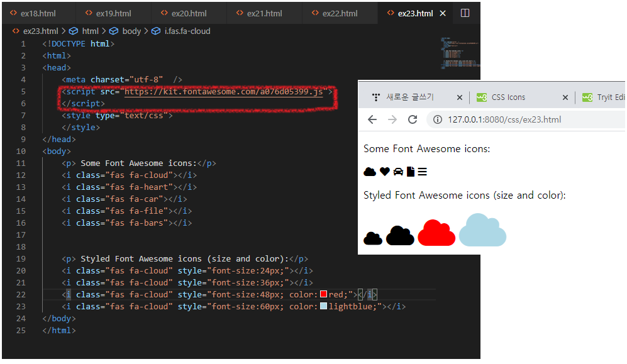Viewport: 627px width, 364px height.
Task: Click the closing </body> tag line
Action: [x=59, y=319]
